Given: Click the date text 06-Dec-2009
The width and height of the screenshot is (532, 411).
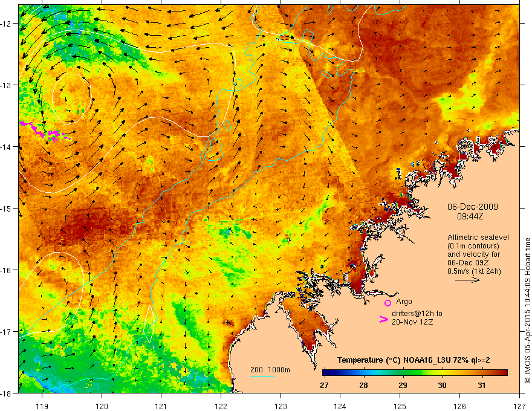Looking at the screenshot, I should click(x=473, y=207).
